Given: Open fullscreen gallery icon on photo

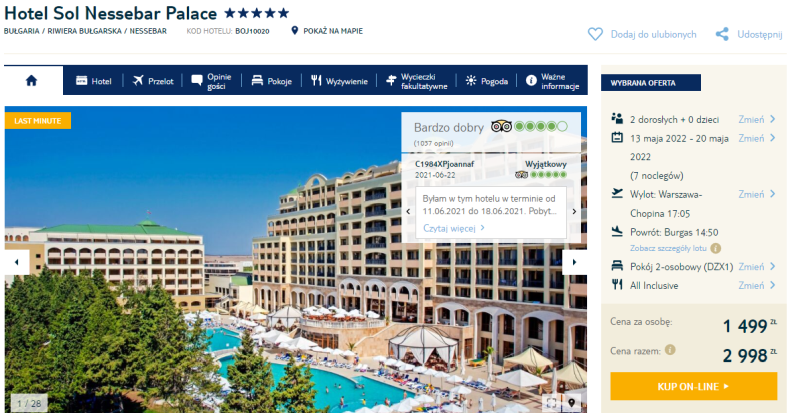Looking at the screenshot, I should [552, 402].
